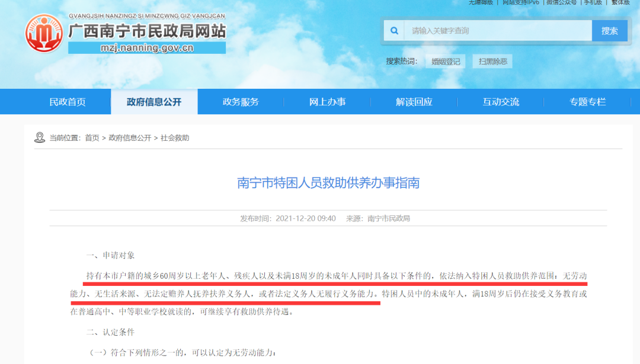Click paragraph line starting 在普通高中

click(182, 312)
